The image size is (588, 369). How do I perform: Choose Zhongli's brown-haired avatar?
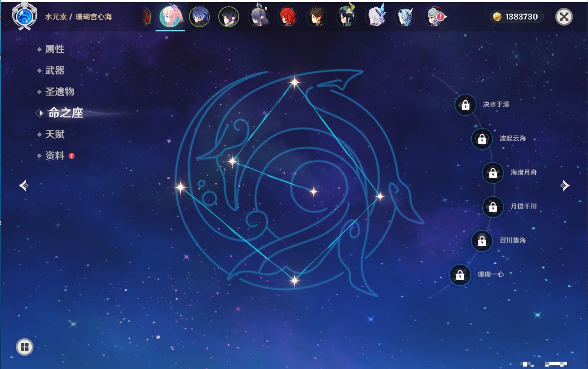pos(317,17)
